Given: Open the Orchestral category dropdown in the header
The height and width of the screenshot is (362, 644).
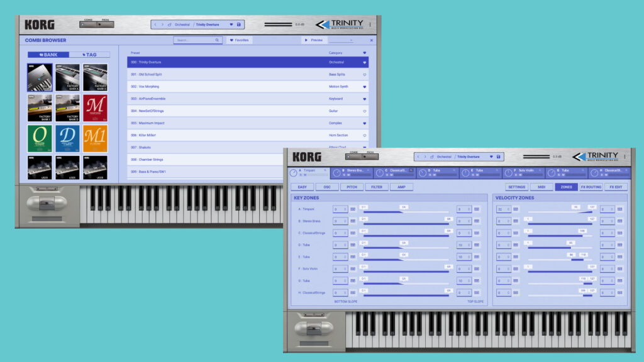Looking at the screenshot, I should point(443,156).
